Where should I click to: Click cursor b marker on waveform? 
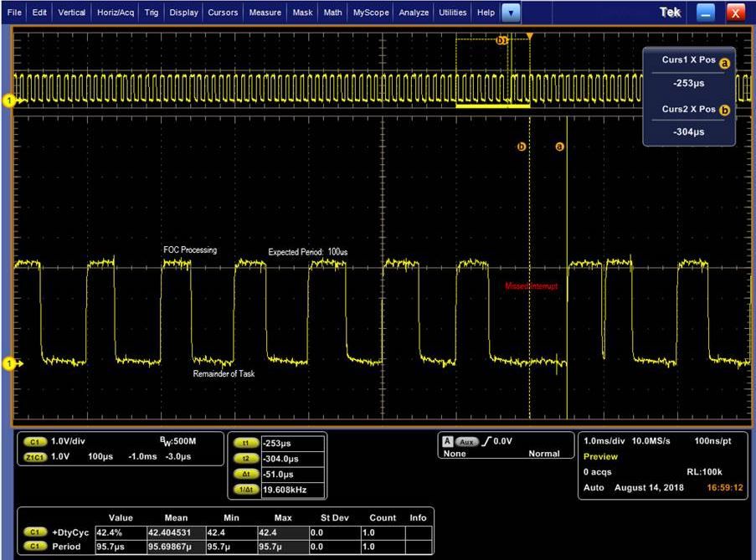(x=522, y=146)
